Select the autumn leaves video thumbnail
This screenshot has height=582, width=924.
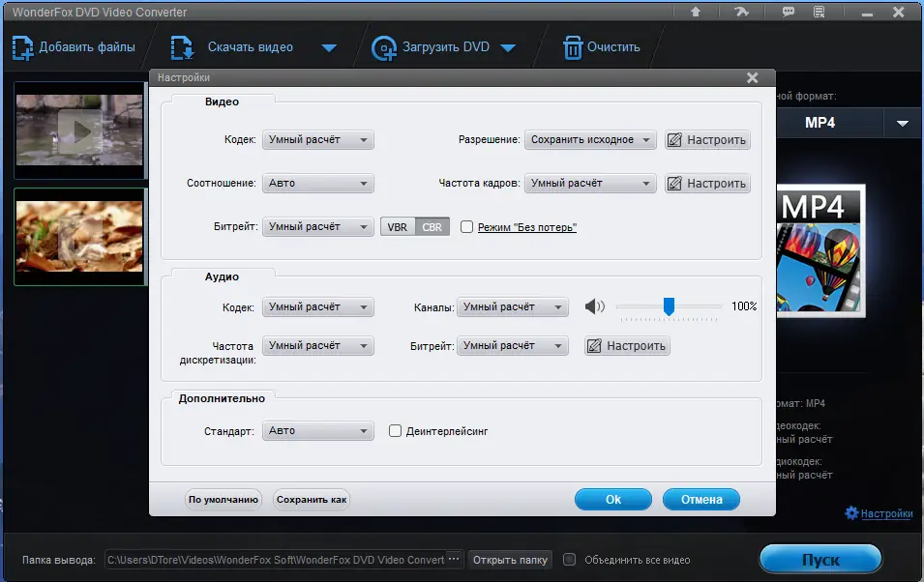point(79,237)
